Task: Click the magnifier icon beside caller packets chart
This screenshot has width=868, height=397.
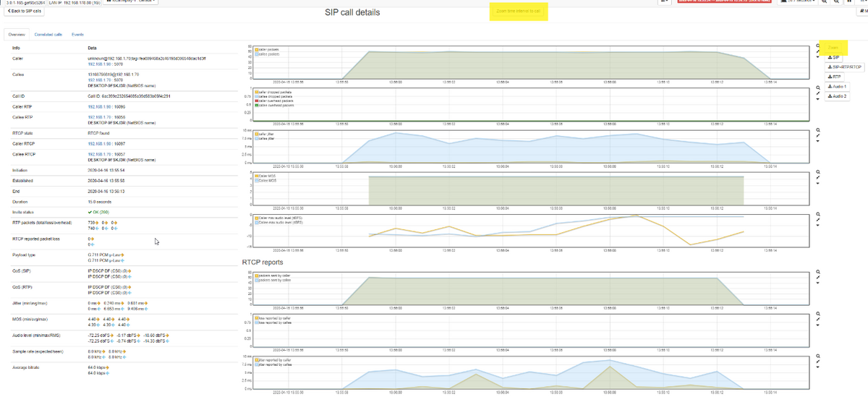Action: coord(817,46)
